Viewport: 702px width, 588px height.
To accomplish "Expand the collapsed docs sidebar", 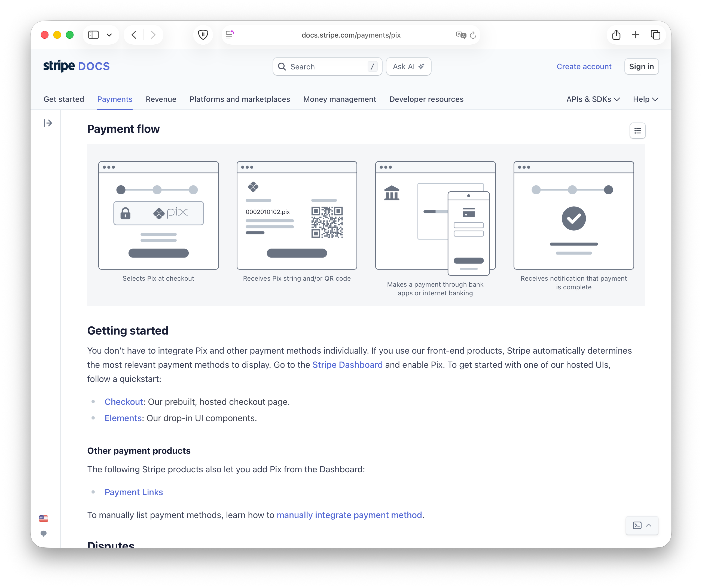I will (48, 123).
